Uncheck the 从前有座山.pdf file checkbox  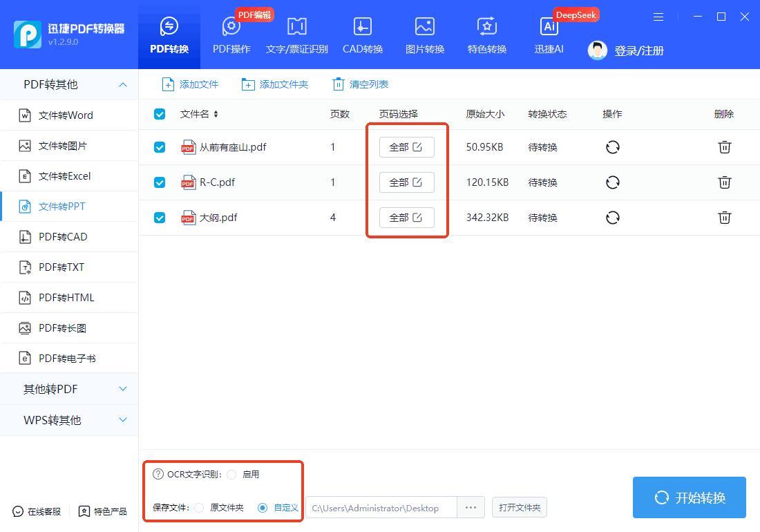(x=160, y=147)
